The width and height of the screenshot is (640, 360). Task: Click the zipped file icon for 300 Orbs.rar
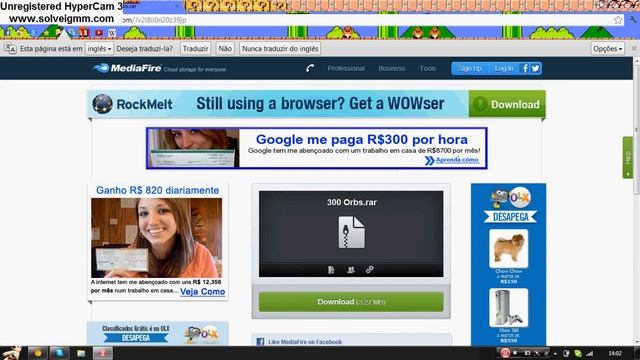[x=351, y=232]
